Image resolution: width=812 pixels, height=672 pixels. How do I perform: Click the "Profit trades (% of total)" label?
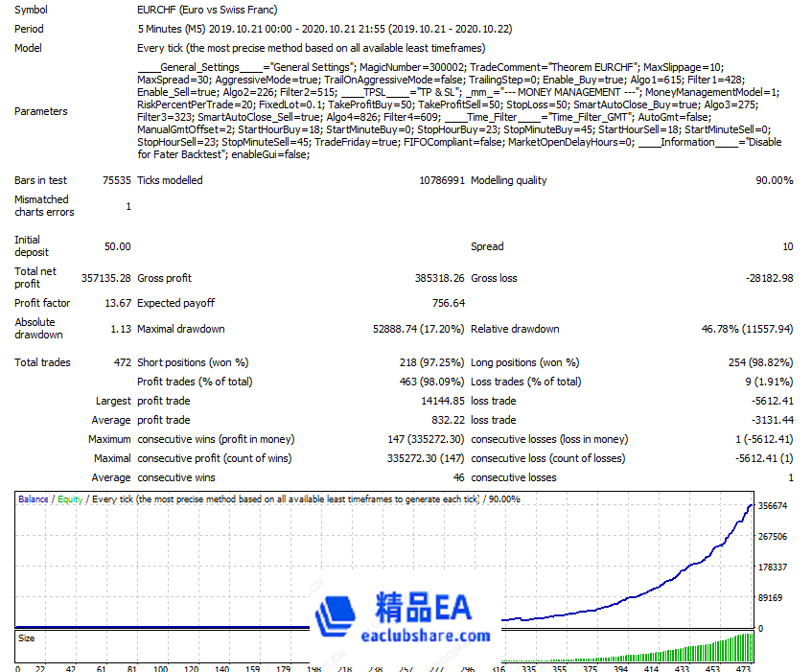point(195,382)
